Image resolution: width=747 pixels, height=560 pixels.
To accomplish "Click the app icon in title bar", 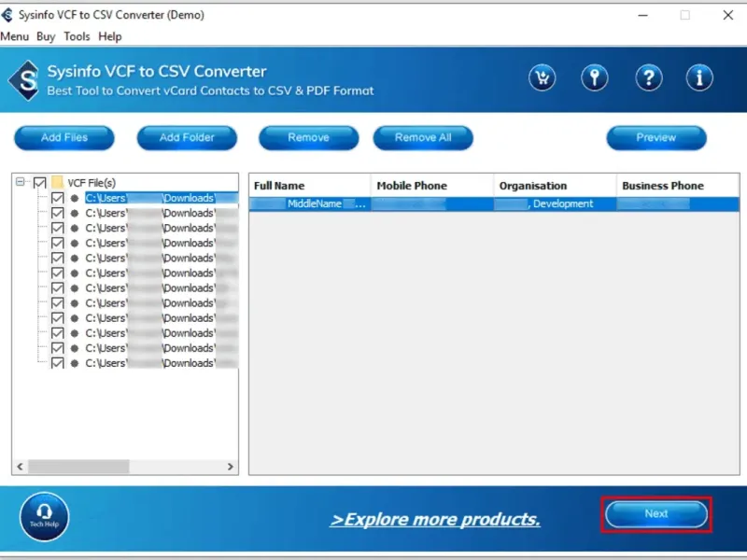I will coord(7,15).
